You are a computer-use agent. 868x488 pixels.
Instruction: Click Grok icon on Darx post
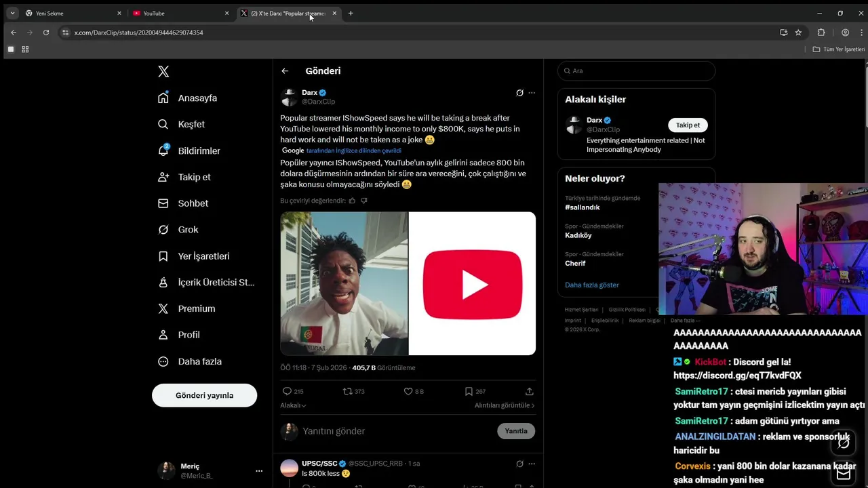[519, 93]
